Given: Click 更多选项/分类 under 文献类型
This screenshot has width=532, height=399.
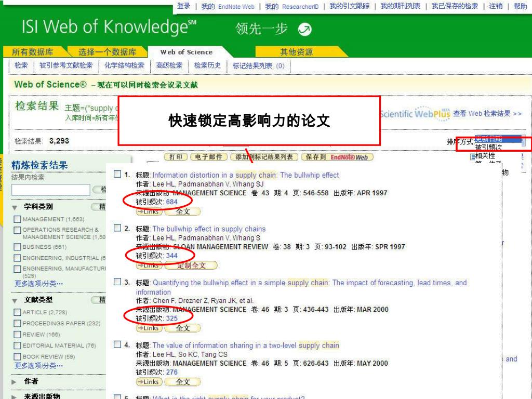Looking at the screenshot, I should click(38, 365).
